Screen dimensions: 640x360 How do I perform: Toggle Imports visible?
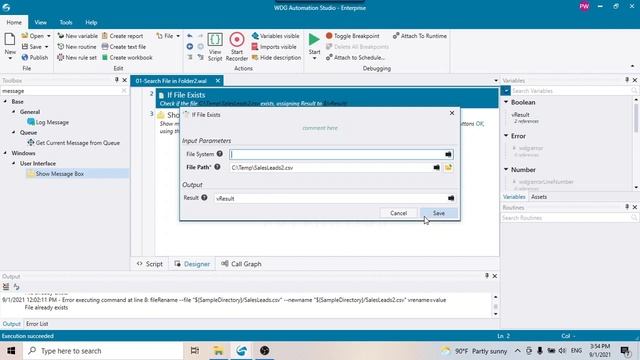coord(274,47)
